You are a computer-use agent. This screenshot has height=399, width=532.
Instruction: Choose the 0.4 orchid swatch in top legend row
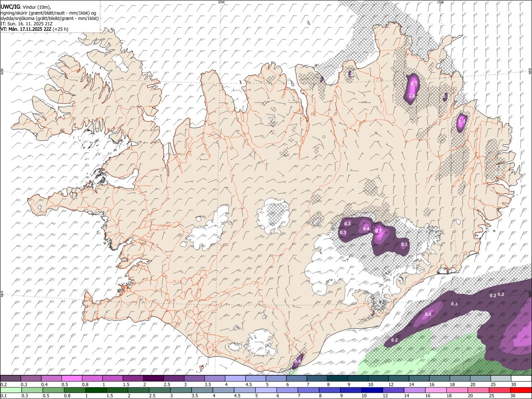(52, 379)
